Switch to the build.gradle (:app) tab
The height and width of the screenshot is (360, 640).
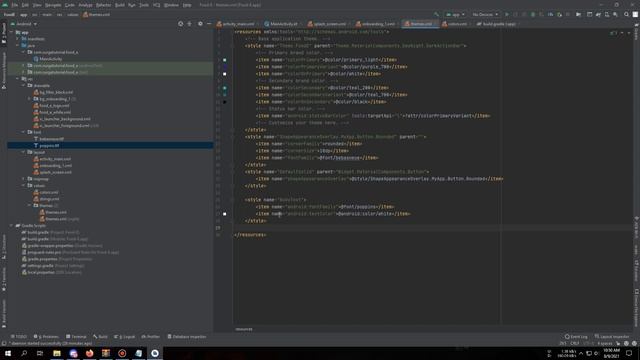click(x=496, y=24)
